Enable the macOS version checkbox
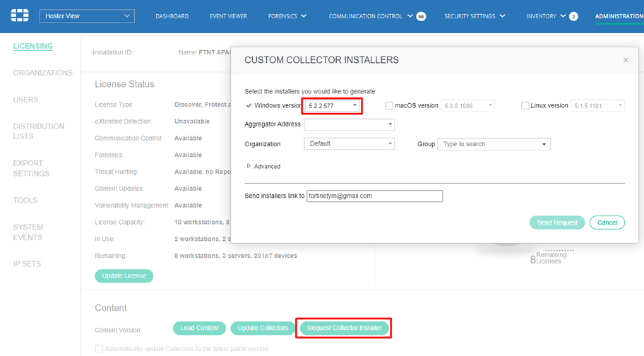Image resolution: width=644 pixels, height=356 pixels. coord(390,106)
